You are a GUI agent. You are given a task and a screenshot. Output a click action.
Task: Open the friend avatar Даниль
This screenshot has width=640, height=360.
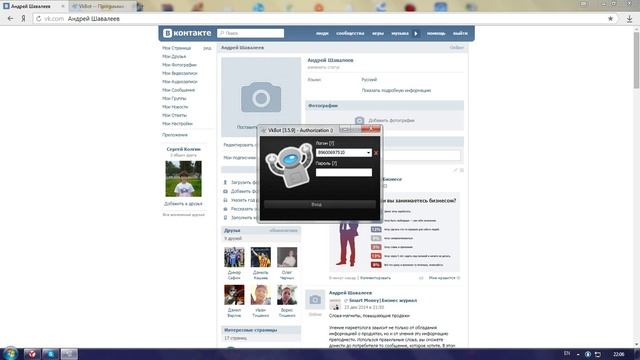tap(260, 257)
